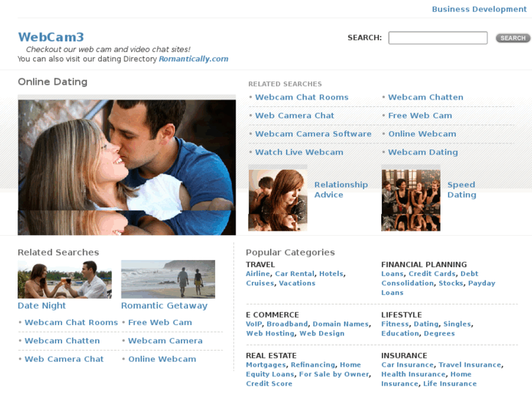Viewport: 532px width, 399px height.
Task: Click the WebCam3 site title
Action: 51,37
